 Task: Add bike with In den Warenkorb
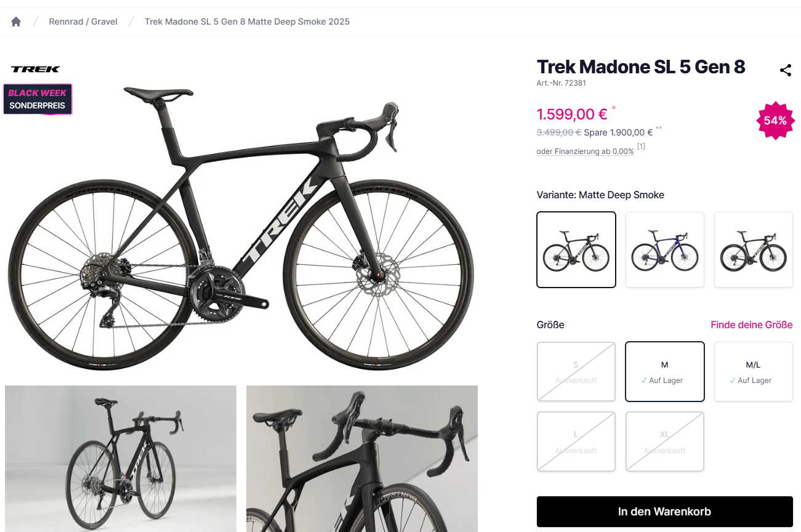click(x=664, y=512)
